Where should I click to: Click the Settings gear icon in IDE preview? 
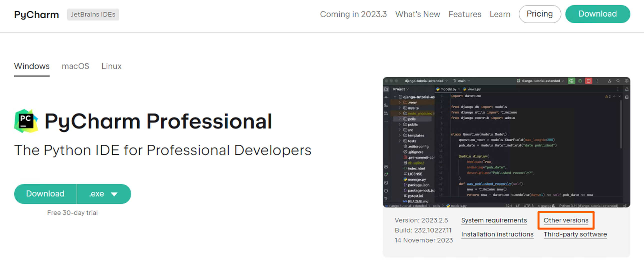click(x=626, y=81)
